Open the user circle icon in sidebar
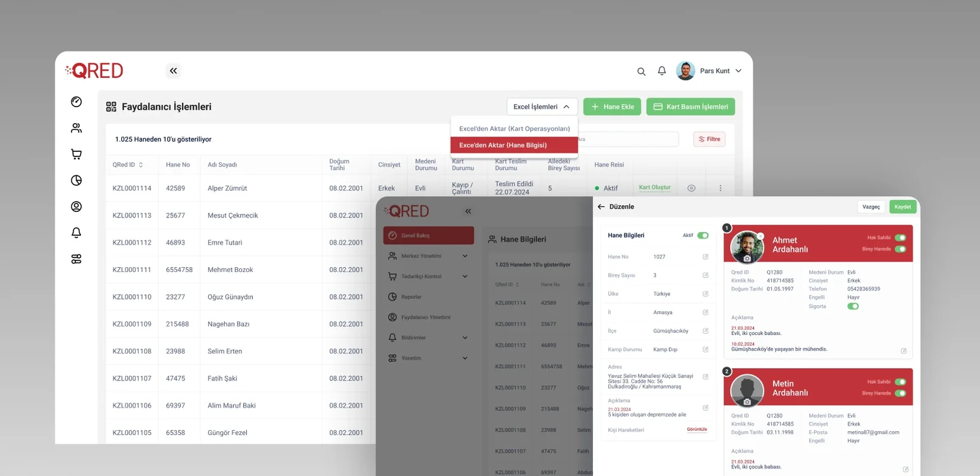 point(76,206)
